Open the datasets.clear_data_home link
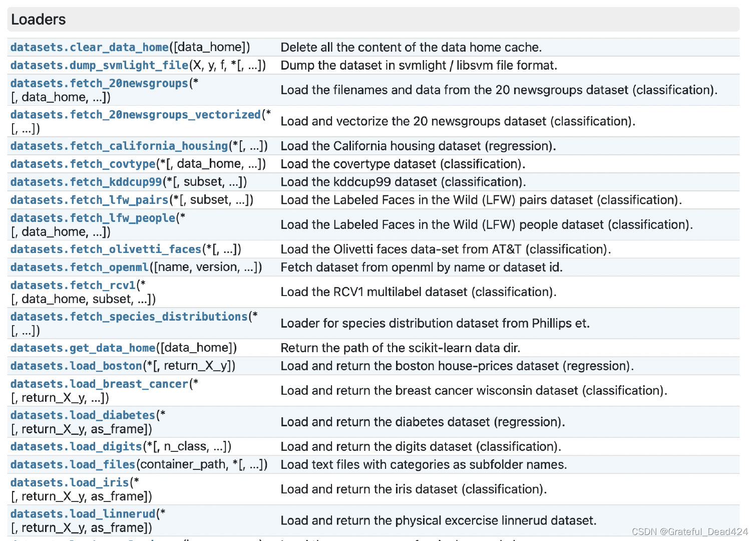Image resolution: width=756 pixels, height=541 pixels. [89, 48]
